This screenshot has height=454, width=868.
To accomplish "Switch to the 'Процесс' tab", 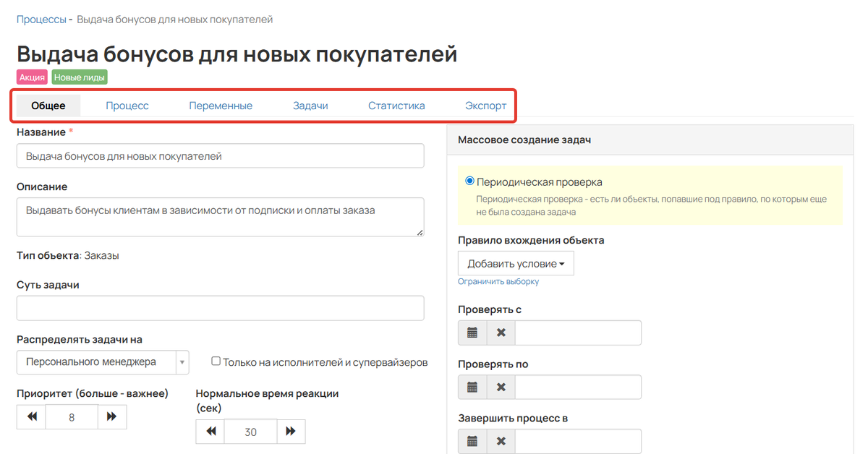I will click(x=127, y=106).
